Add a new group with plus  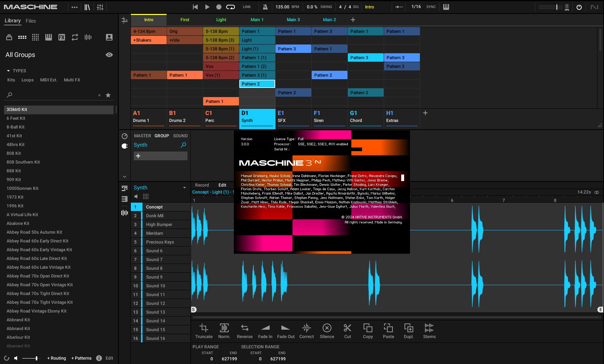(x=425, y=113)
